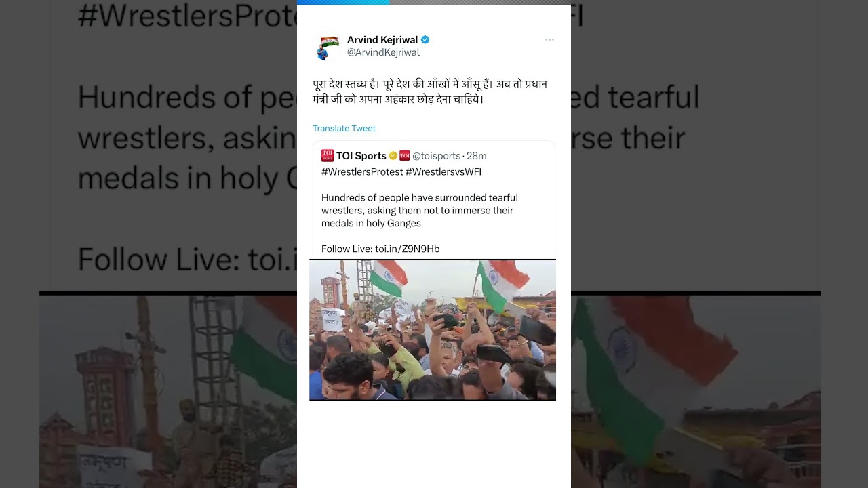Viewport: 868px width, 488px height.
Task: Click the TOI Sports account name
Action: pyautogui.click(x=361, y=156)
